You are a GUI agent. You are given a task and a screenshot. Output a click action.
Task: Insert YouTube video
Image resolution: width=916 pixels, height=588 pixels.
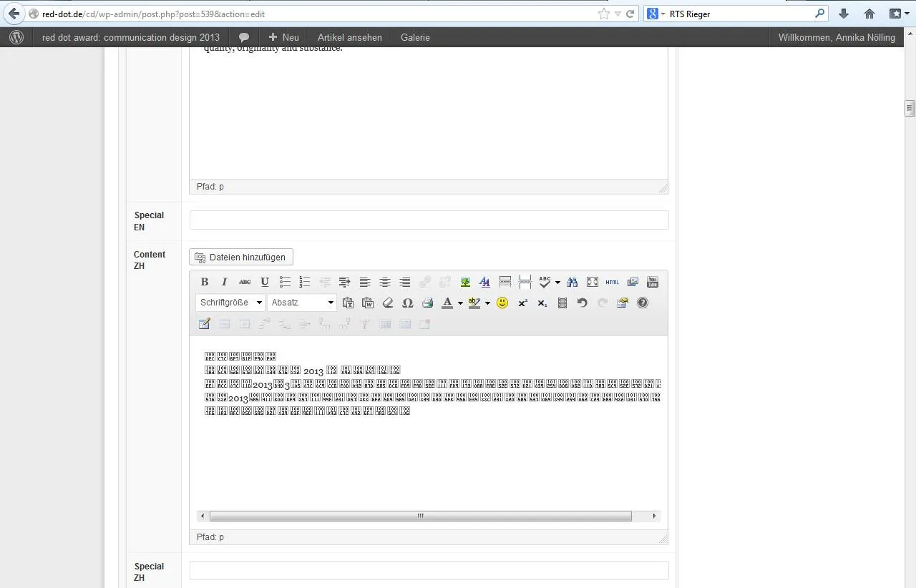coord(653,282)
